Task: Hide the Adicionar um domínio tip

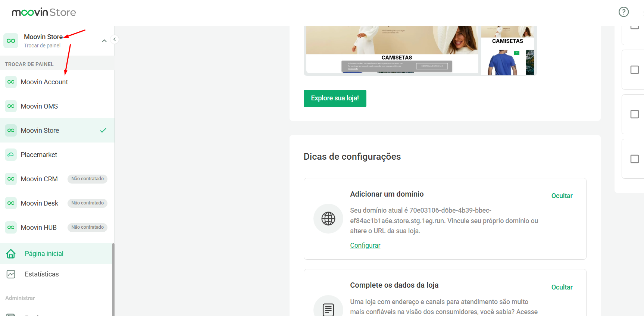Action: click(x=562, y=196)
